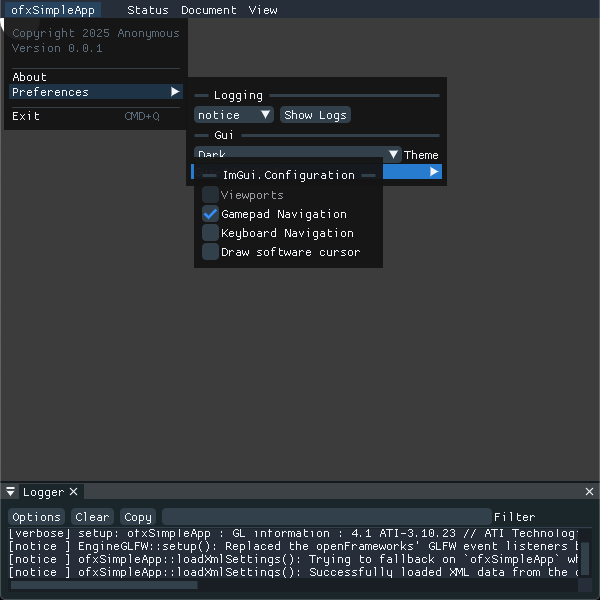Click the Clear button in Logger
This screenshot has width=600, height=600.
92,517
